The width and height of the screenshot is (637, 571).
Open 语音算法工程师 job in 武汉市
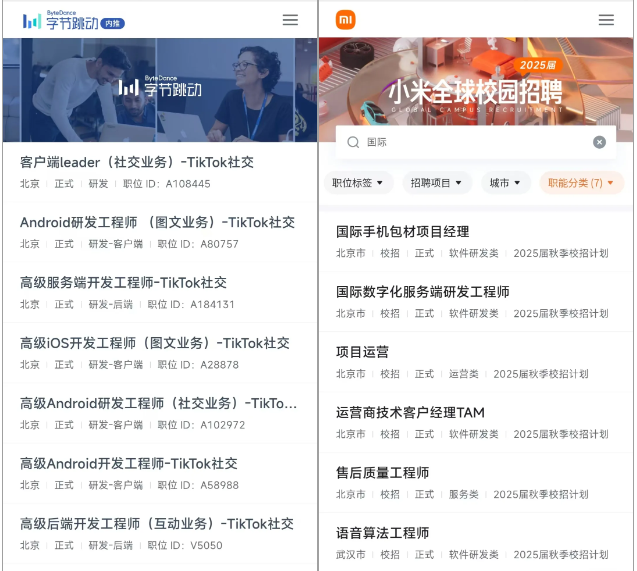tap(476, 543)
